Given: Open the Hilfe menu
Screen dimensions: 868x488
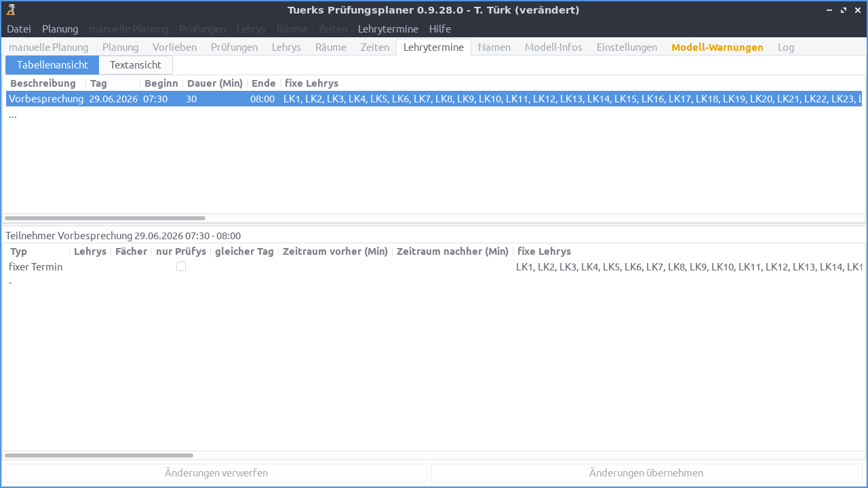Looking at the screenshot, I should 439,28.
